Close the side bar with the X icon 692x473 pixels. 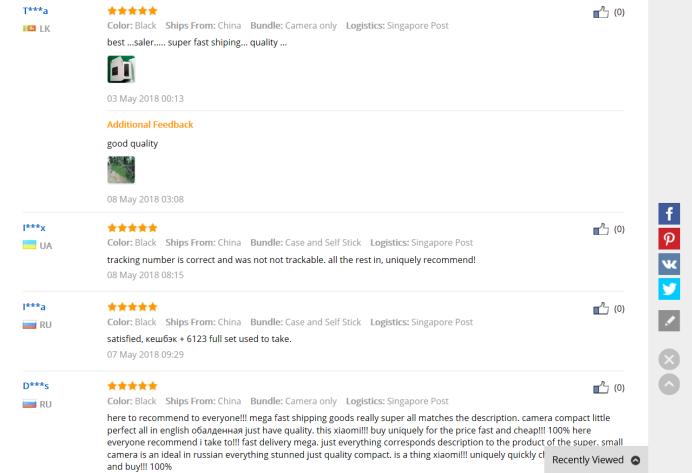click(x=669, y=359)
